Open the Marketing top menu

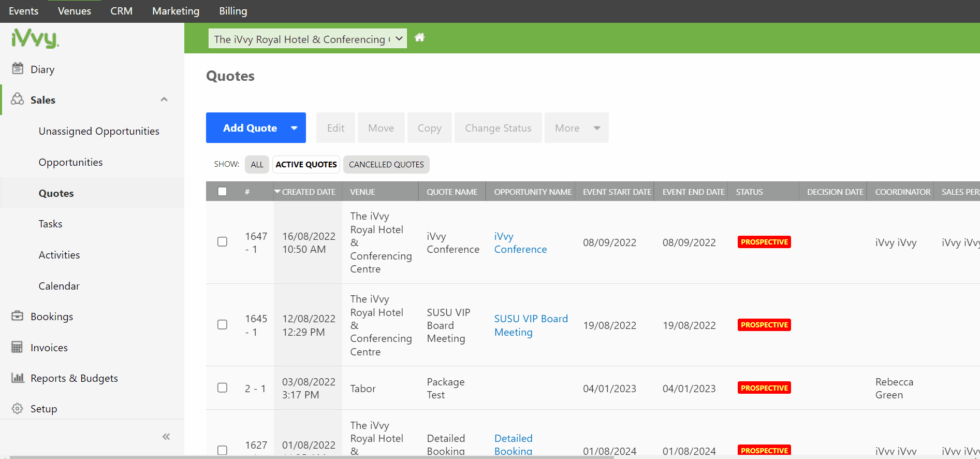point(175,11)
